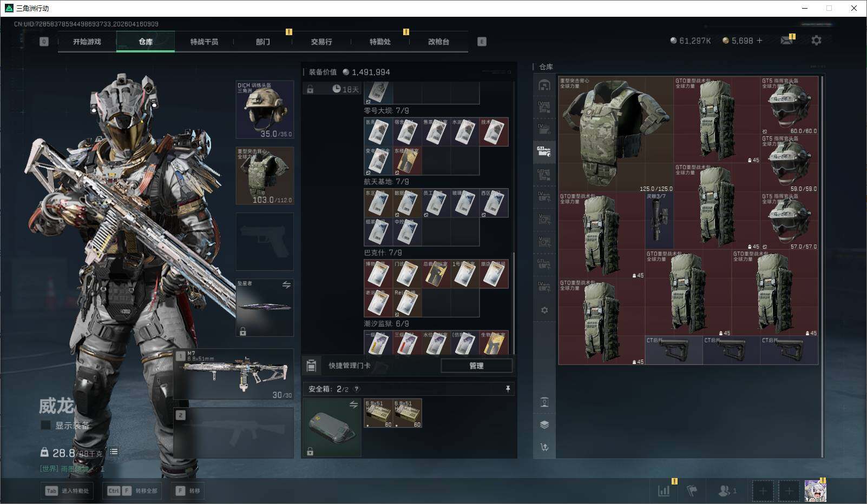Click the portrait icon above the layers icon
The image size is (867, 504).
point(544,402)
